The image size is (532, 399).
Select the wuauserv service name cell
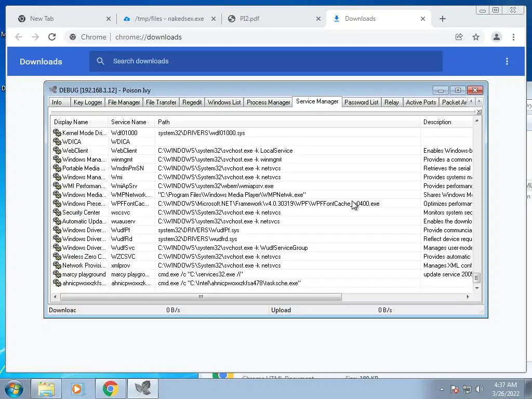(x=123, y=221)
